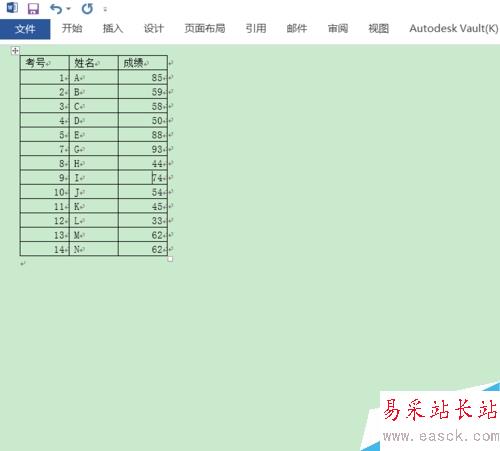Click the 成绩 header cell
Viewport: 500px width, 451px height.
[x=143, y=63]
